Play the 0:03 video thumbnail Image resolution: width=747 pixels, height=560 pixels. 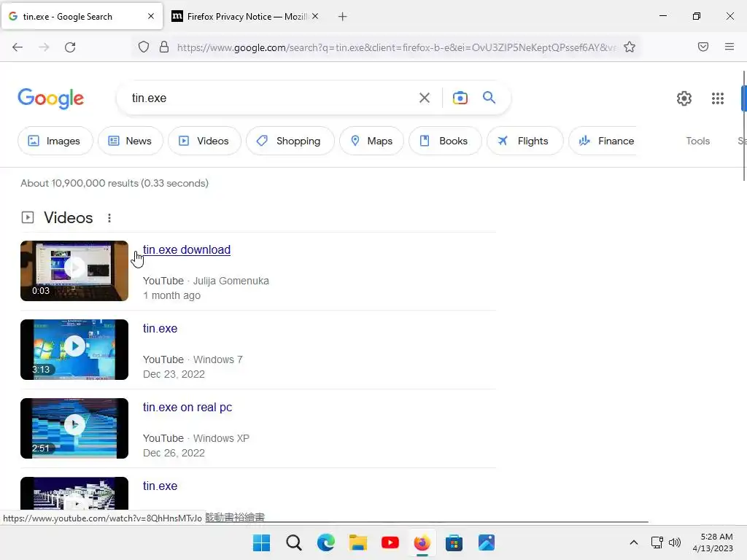point(74,271)
